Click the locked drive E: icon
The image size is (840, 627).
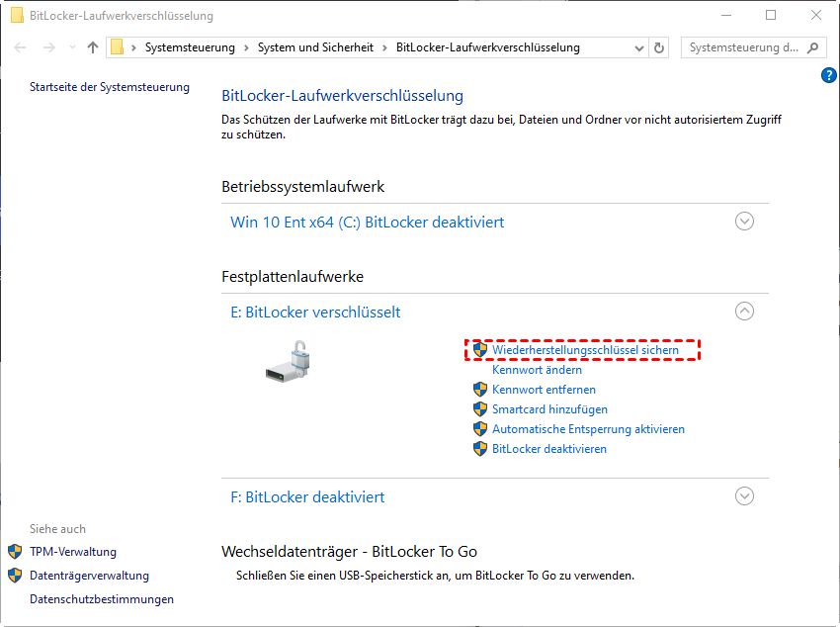click(289, 361)
